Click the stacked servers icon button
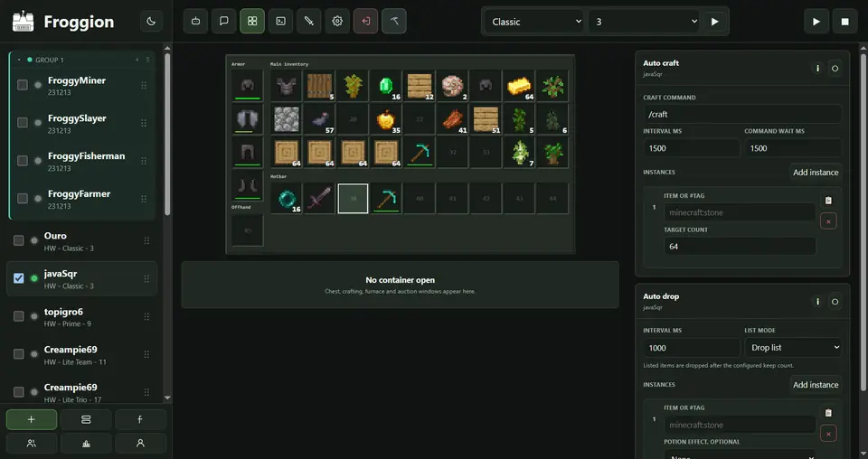This screenshot has width=868, height=459. coord(86,420)
